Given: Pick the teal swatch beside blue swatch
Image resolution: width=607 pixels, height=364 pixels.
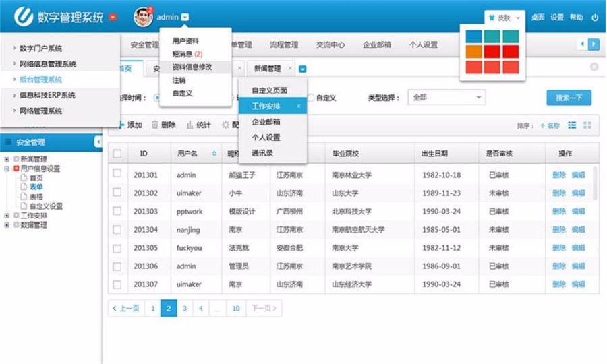Looking at the screenshot, I should pyautogui.click(x=492, y=36).
